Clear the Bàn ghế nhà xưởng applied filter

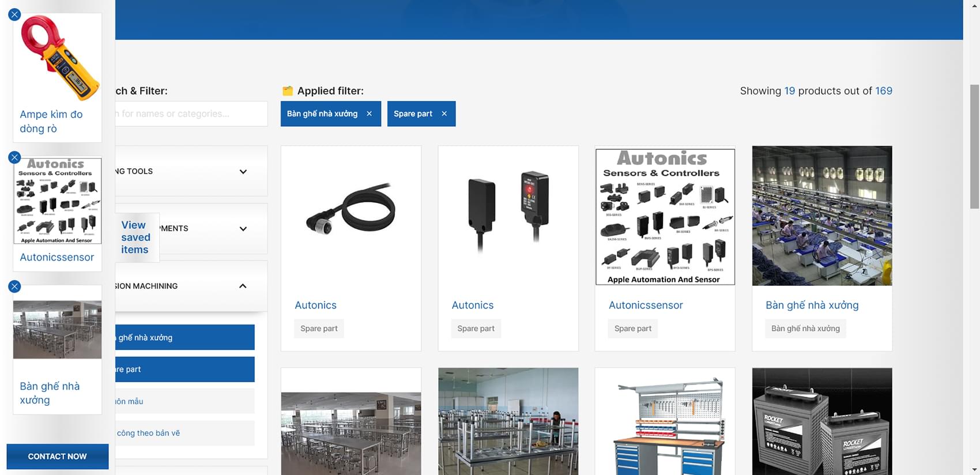pyautogui.click(x=370, y=114)
